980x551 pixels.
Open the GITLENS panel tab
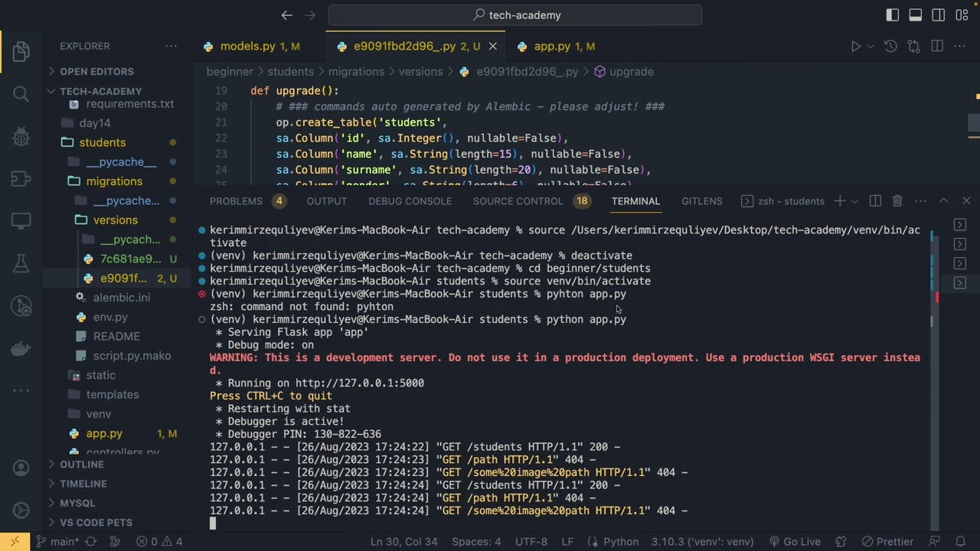pos(702,201)
